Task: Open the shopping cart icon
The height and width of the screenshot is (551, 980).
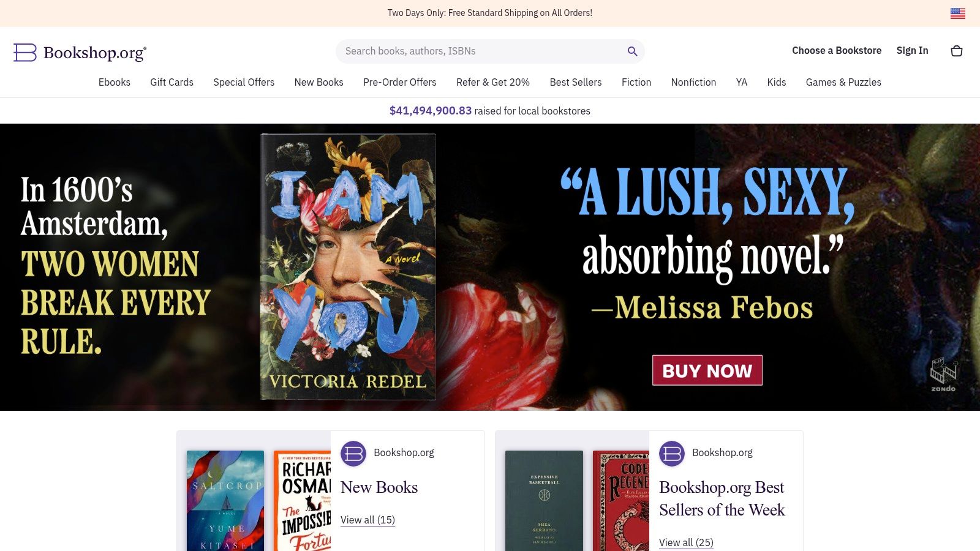Action: [x=957, y=51]
